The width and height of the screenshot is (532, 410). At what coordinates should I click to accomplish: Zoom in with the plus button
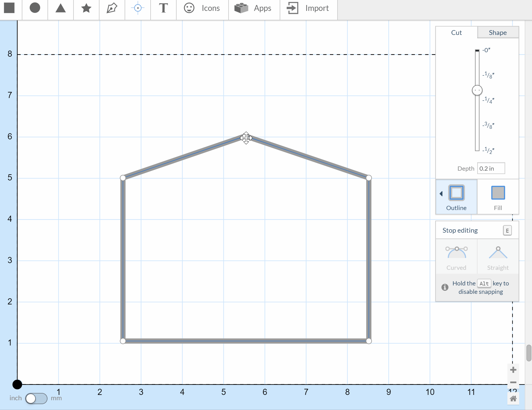[513, 370]
